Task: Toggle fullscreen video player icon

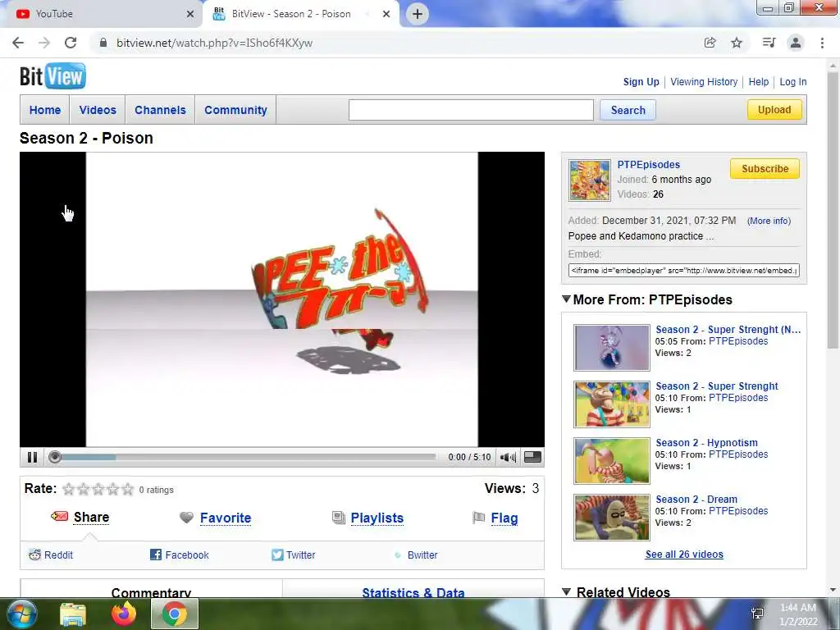Action: point(532,456)
